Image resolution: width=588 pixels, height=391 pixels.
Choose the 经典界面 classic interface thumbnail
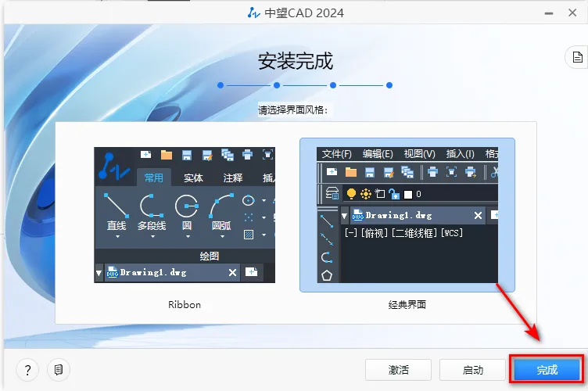tap(407, 215)
